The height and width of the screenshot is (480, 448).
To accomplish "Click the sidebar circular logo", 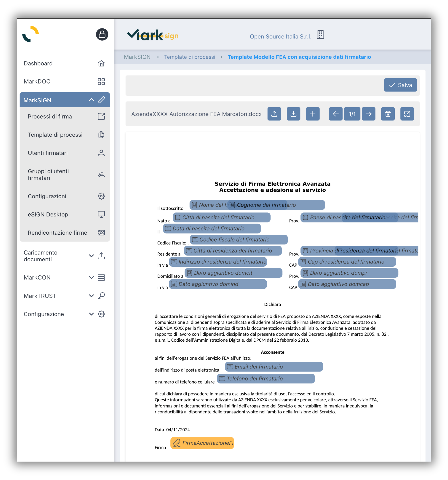I will [x=30, y=34].
